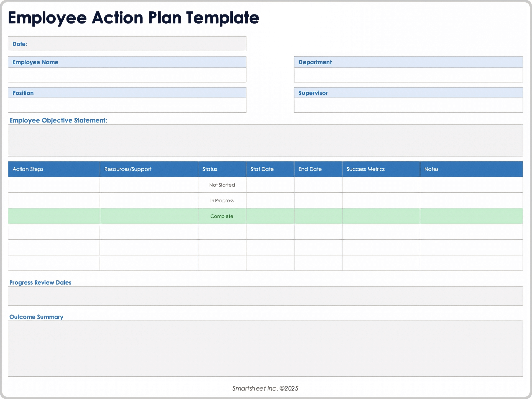Click the Date input field
This screenshot has height=399, width=532.
[127, 44]
